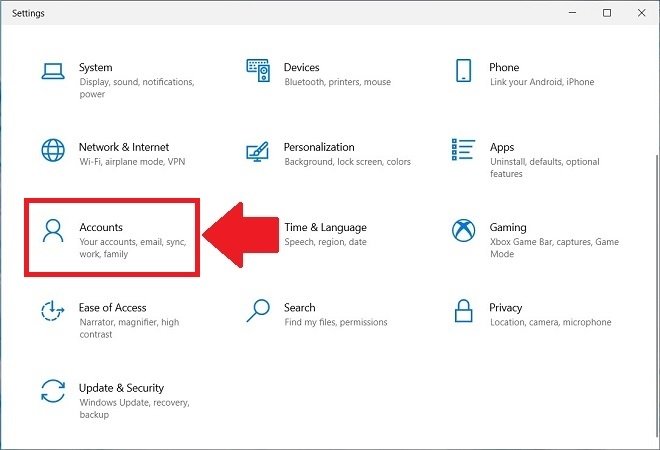Click 'Find my files, permissions' text

click(335, 322)
